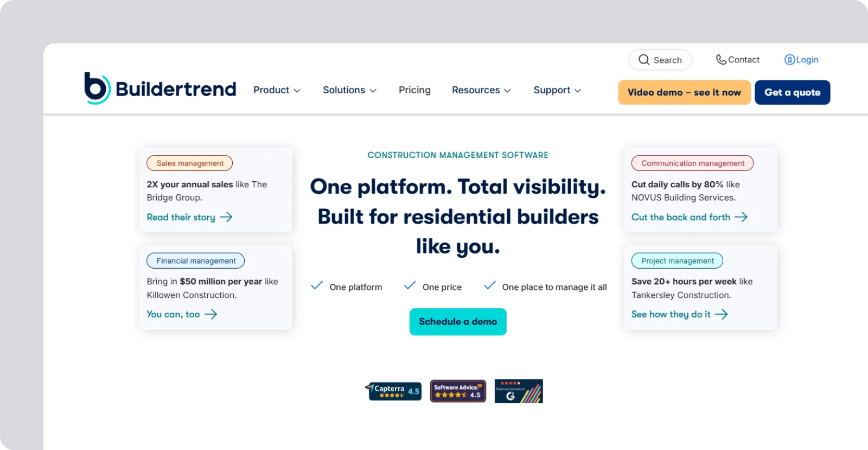Viewport: 868px width, 450px height.
Task: Click the Bring in $50 million per year text
Action: [205, 282]
